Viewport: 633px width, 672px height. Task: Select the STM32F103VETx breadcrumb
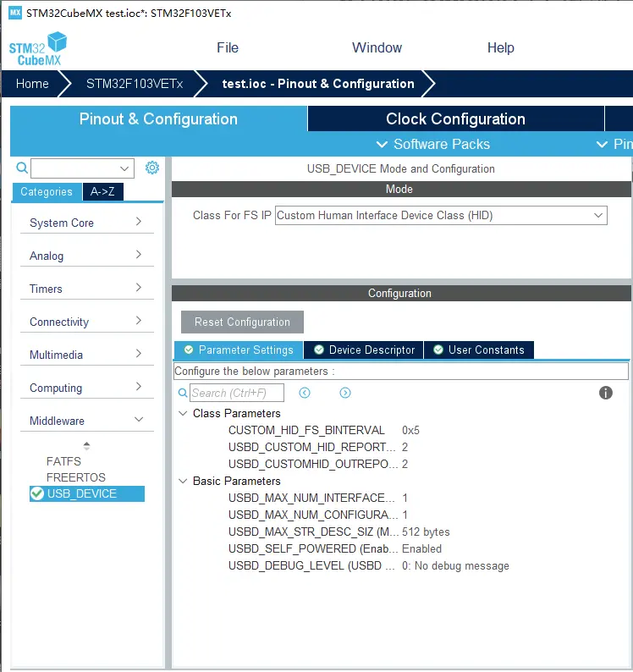point(135,84)
